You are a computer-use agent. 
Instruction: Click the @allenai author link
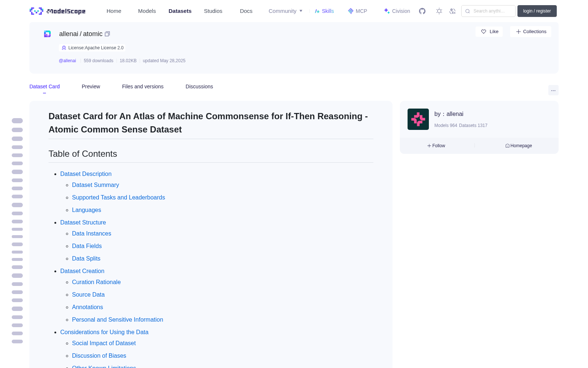pos(67,61)
